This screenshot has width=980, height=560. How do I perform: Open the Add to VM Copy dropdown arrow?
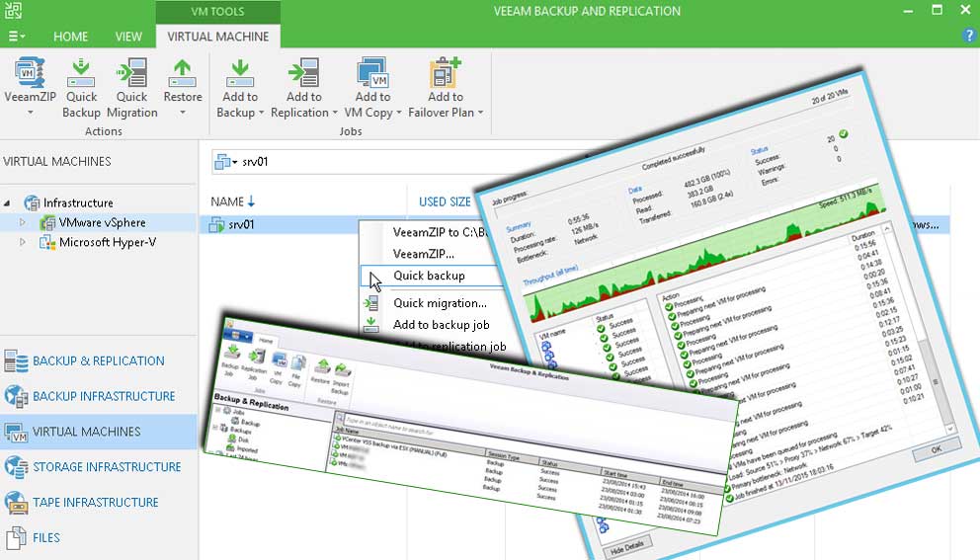[399, 114]
